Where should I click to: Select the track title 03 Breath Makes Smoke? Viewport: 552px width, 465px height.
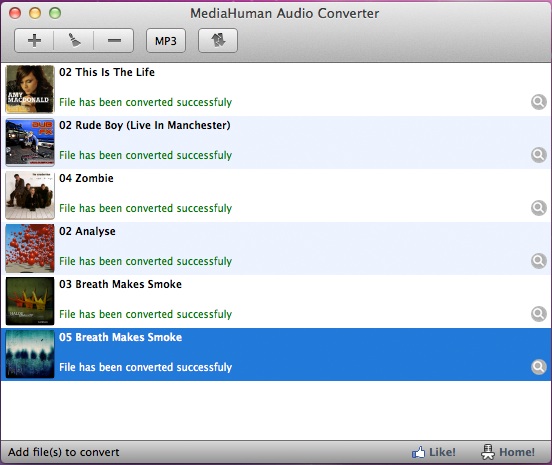pyautogui.click(x=120, y=284)
